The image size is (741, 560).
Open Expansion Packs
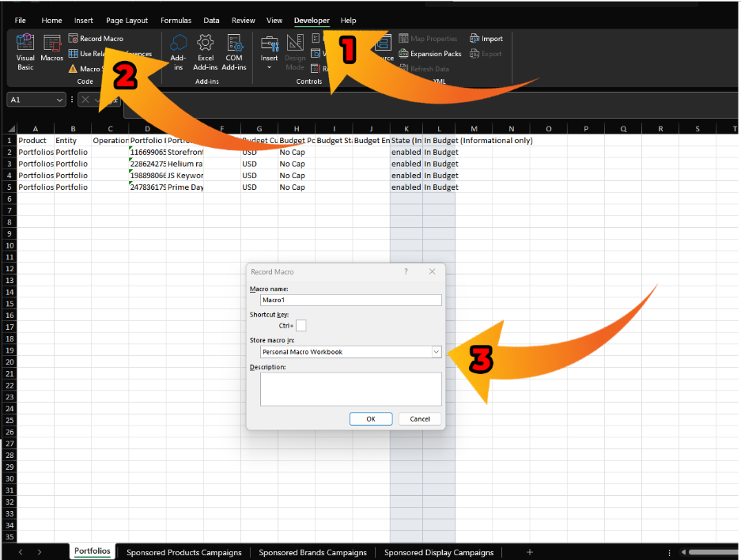click(x=430, y=54)
